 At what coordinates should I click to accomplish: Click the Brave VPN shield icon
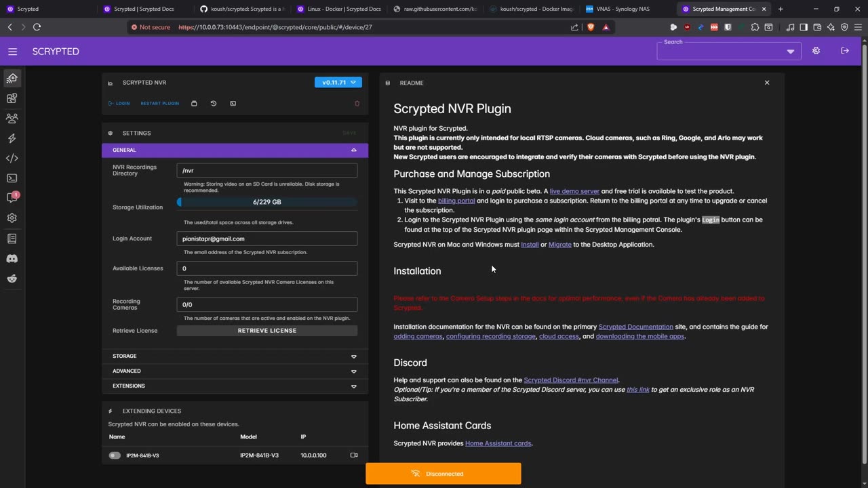point(844,27)
